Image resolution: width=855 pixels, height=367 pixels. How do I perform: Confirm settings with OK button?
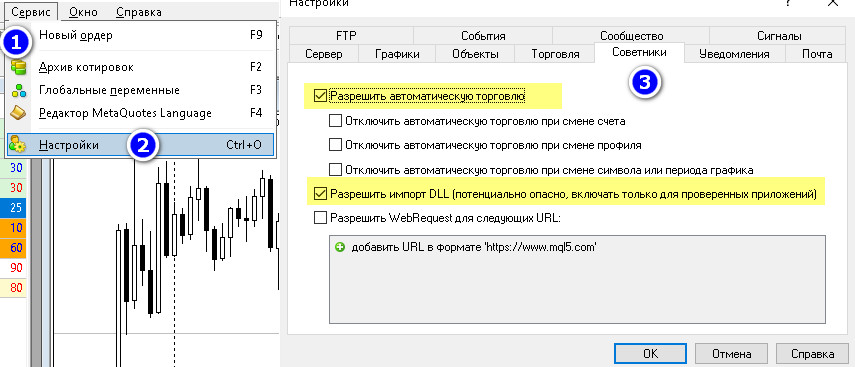pos(651,353)
